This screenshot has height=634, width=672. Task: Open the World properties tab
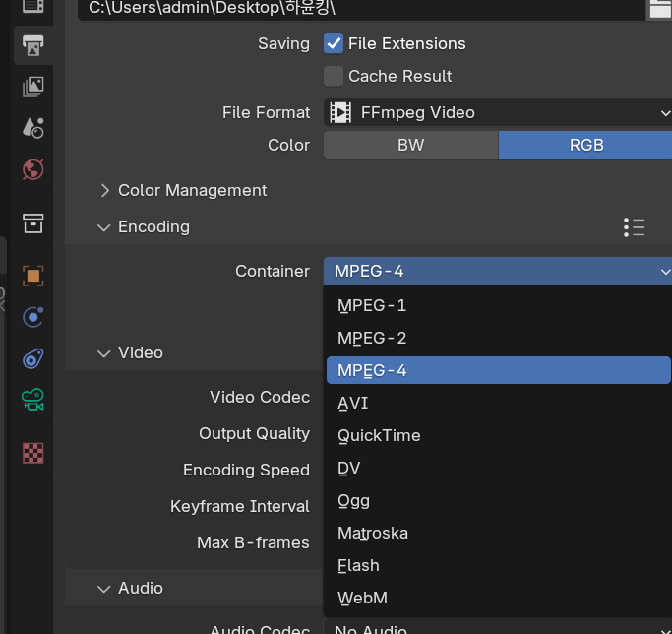coord(33,168)
